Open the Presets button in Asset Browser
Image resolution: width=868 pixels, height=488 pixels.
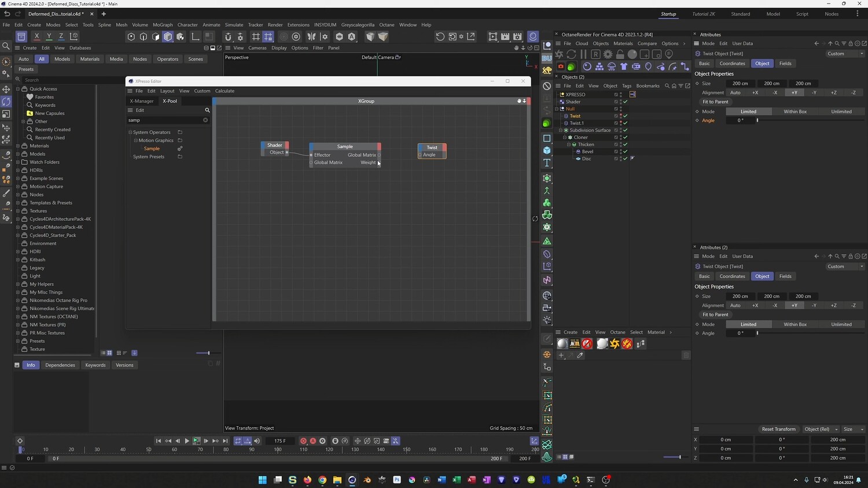tap(26, 69)
